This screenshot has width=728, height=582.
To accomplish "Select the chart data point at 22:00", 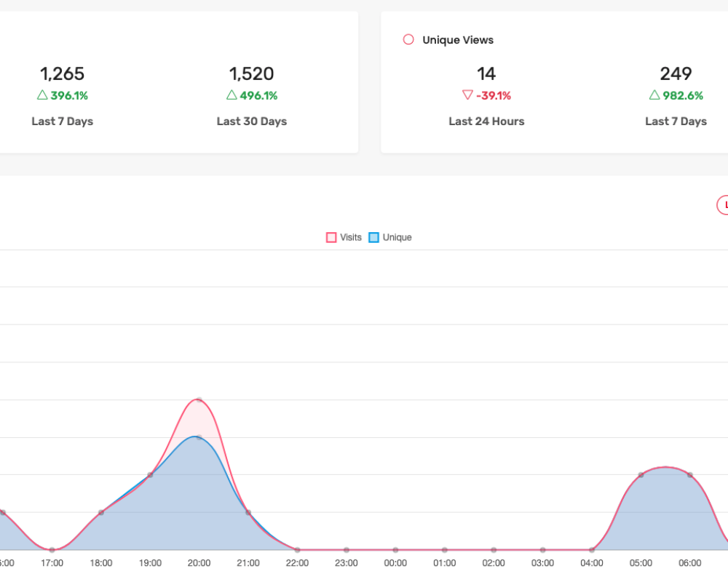I will pyautogui.click(x=297, y=550).
